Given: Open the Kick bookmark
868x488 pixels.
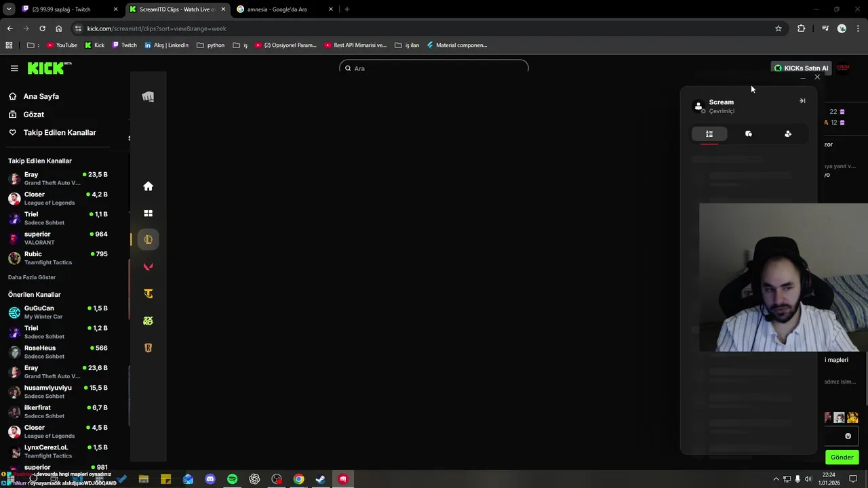Looking at the screenshot, I should tap(95, 45).
